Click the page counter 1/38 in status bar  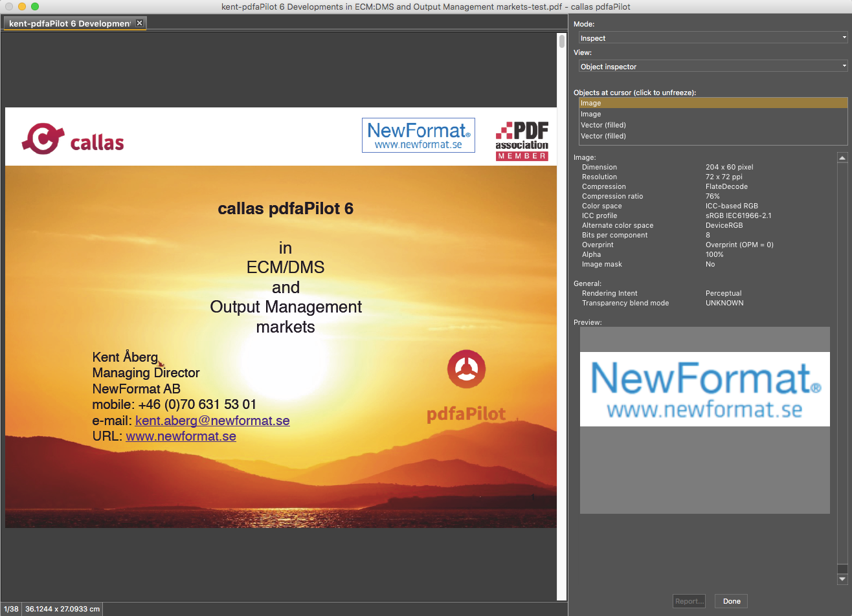[11, 609]
